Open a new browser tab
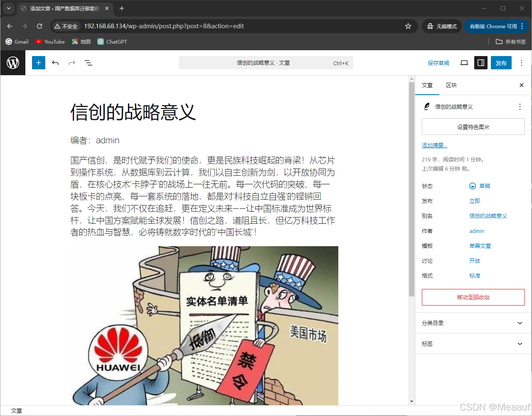The image size is (532, 416). (x=122, y=8)
